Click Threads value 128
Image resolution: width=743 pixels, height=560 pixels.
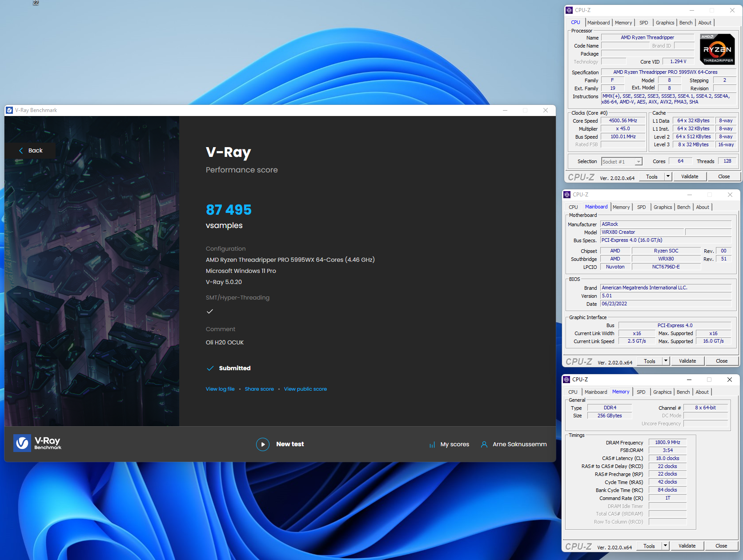coord(727,161)
